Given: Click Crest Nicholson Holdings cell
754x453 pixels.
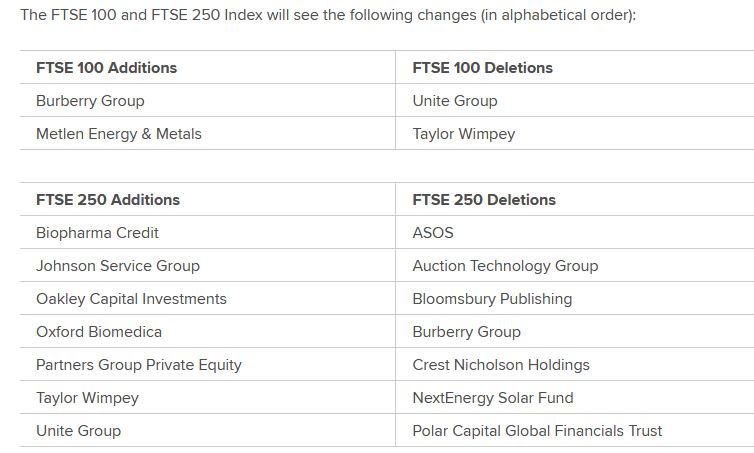Looking at the screenshot, I should [501, 365].
